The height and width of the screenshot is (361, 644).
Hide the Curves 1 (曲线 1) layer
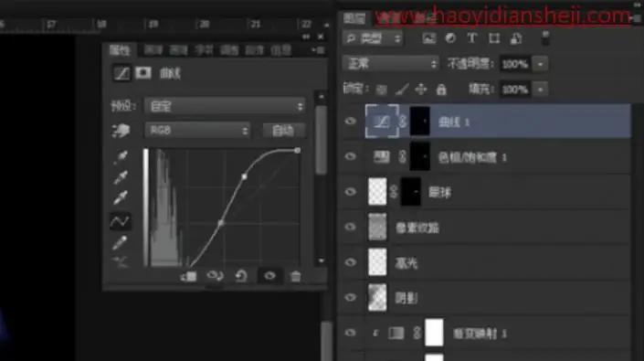350,122
